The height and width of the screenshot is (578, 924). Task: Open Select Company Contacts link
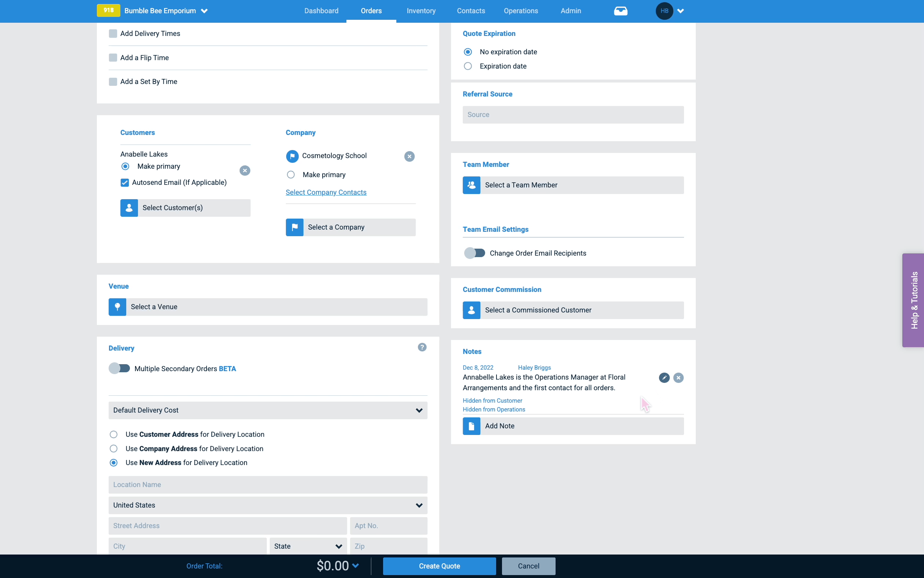pos(326,192)
